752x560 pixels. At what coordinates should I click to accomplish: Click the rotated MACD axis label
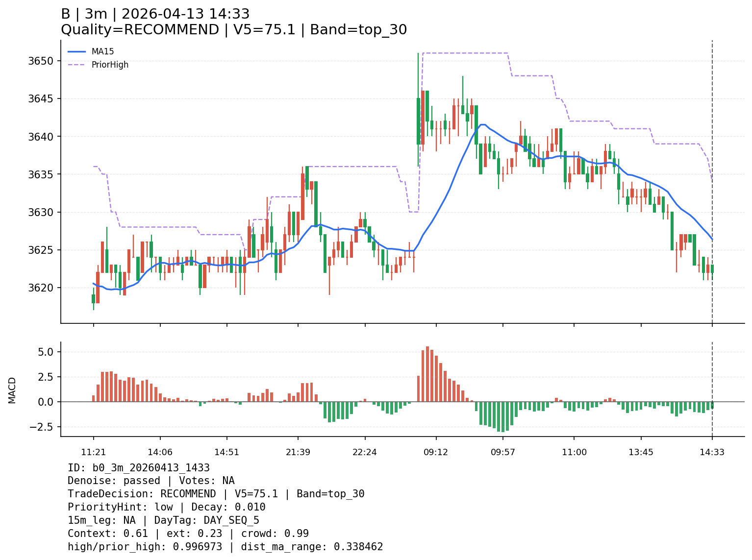12,390
